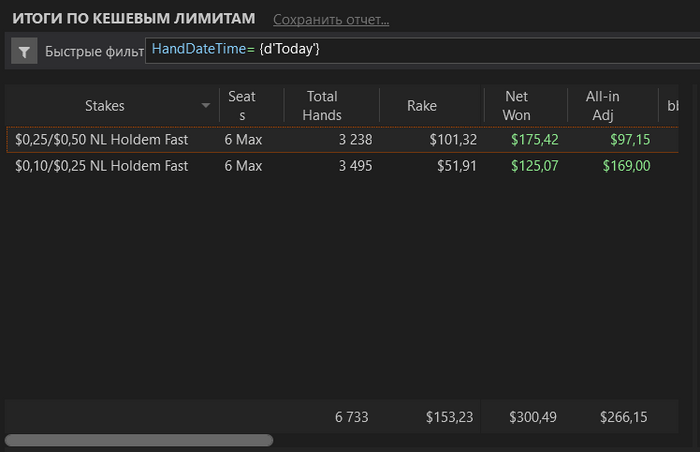Click the Быстрые фильтры label
Screen dimensions: 700x452
[94, 52]
